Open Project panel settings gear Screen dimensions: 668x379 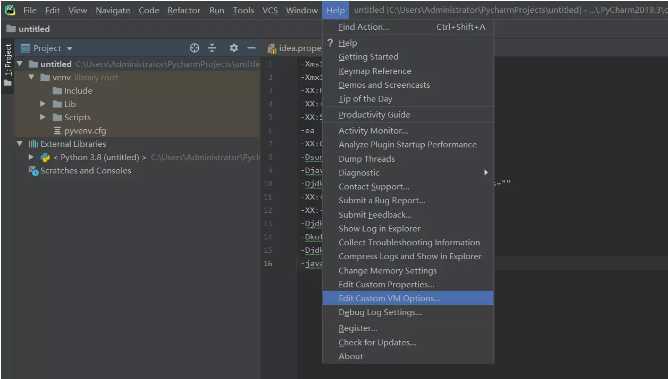tap(233, 48)
